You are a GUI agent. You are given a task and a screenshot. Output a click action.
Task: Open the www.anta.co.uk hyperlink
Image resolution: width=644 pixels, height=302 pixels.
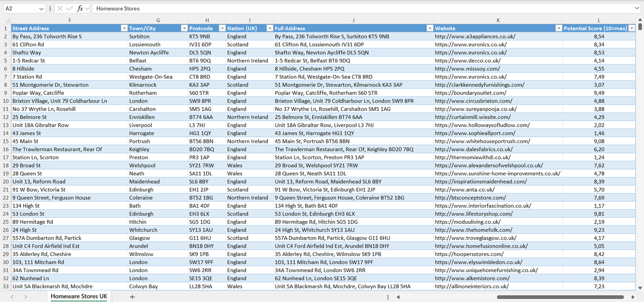464,189
